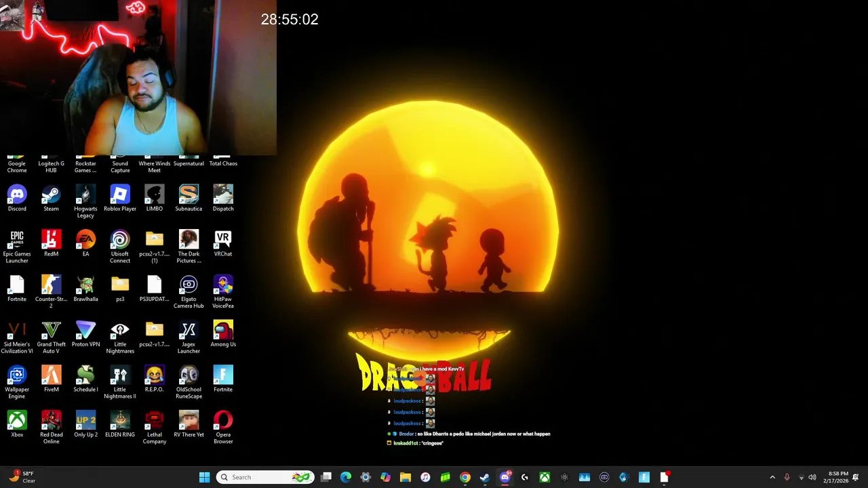This screenshot has width=868, height=488.
Task: Open R.E.P.O. game shortcut
Action: pyautogui.click(x=154, y=380)
